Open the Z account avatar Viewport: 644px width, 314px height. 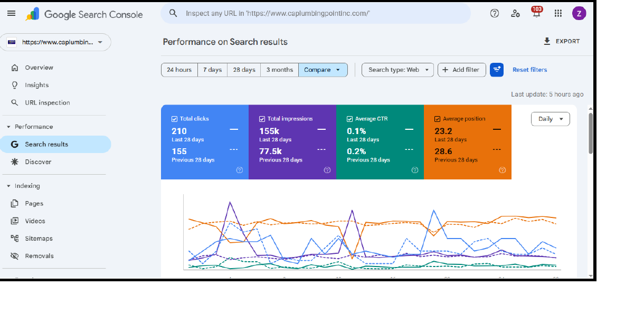tap(579, 14)
